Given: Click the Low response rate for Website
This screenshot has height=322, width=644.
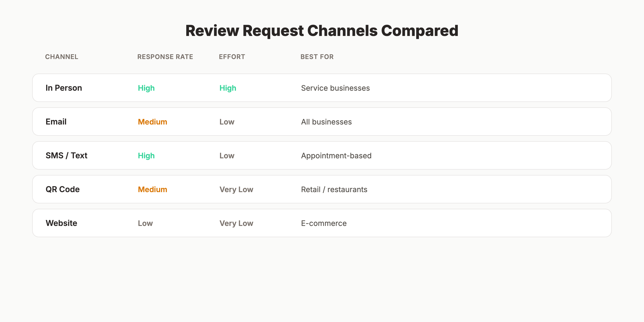Looking at the screenshot, I should (x=145, y=223).
